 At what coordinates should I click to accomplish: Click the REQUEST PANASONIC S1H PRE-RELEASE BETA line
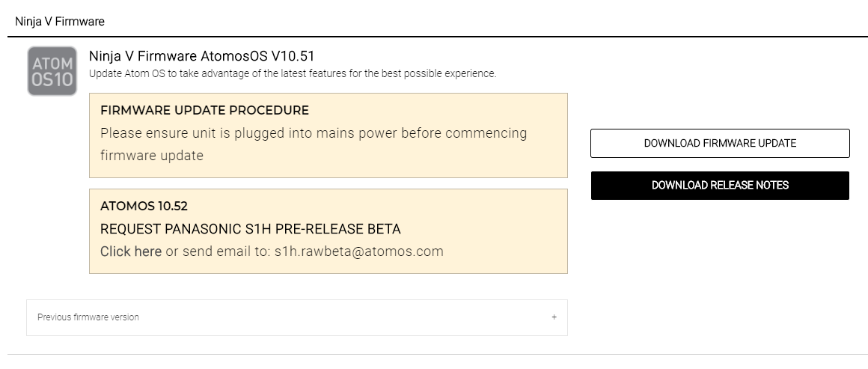(251, 229)
